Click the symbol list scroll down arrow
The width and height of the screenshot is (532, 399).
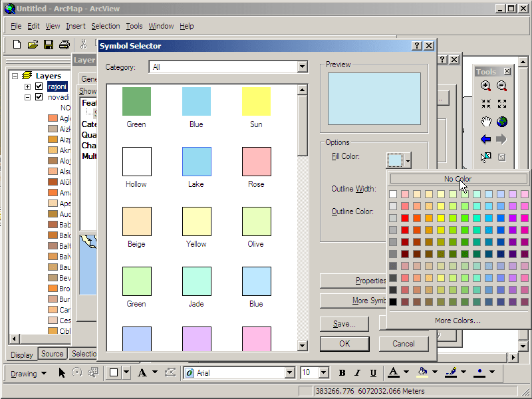pyautogui.click(x=302, y=346)
